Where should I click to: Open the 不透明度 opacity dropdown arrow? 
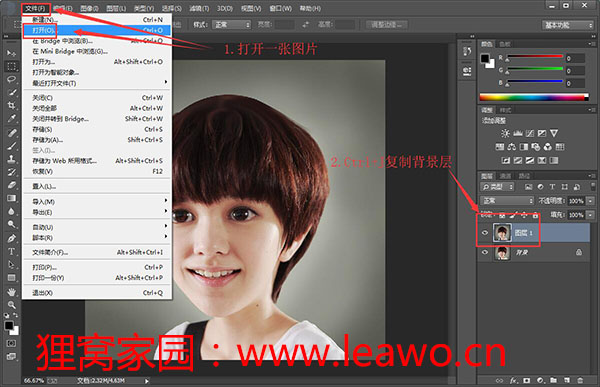[590, 201]
